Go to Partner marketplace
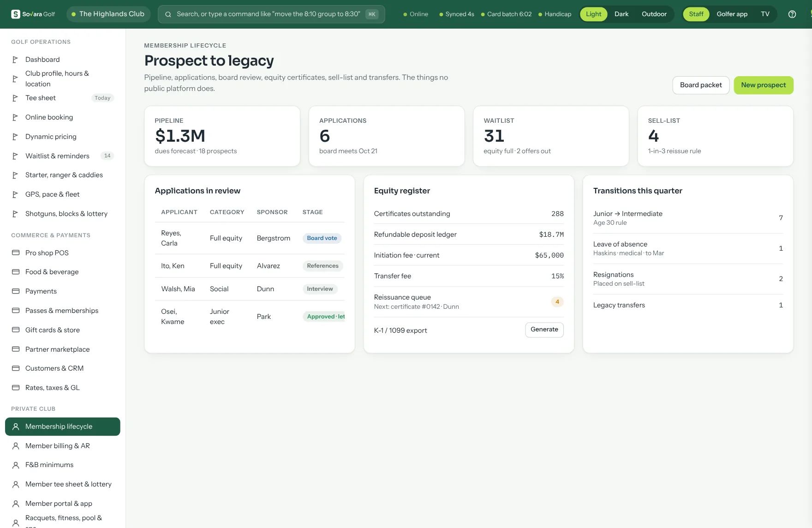This screenshot has width=812, height=528. [x=63, y=349]
